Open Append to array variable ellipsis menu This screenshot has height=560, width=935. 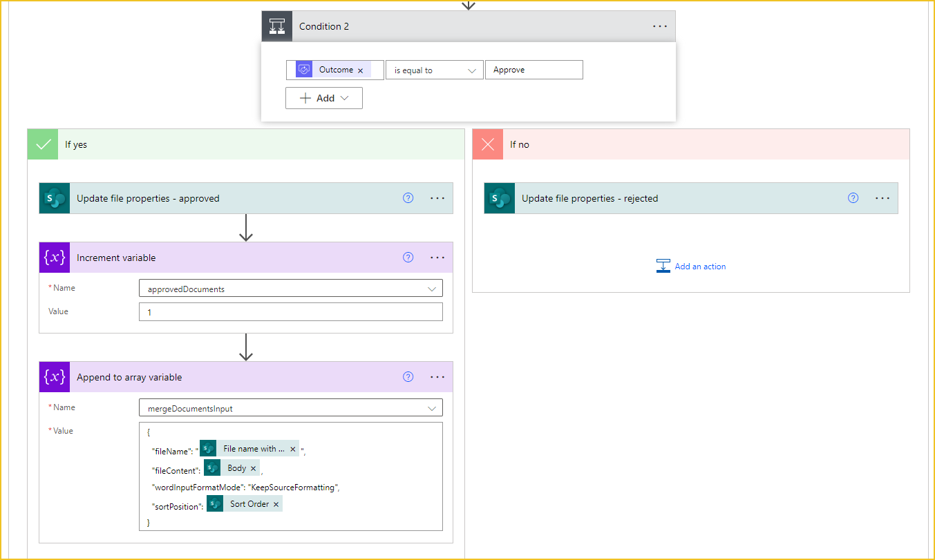pyautogui.click(x=437, y=377)
